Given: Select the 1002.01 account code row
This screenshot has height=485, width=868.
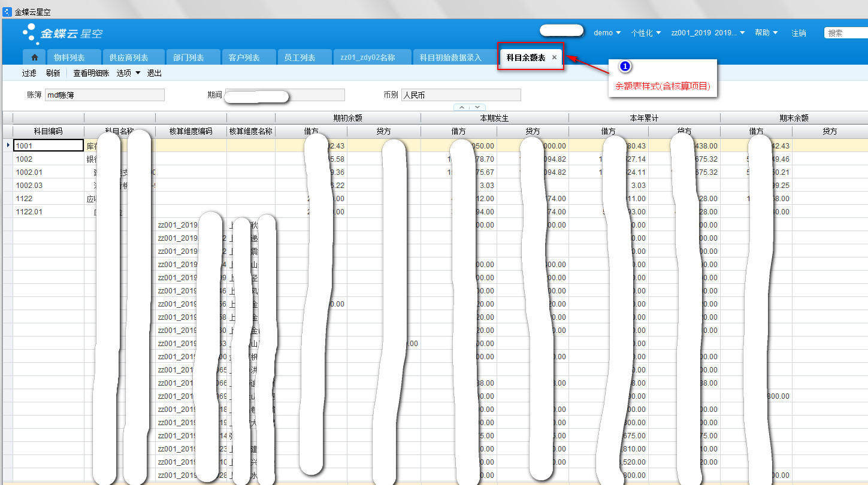Looking at the screenshot, I should (x=48, y=172).
